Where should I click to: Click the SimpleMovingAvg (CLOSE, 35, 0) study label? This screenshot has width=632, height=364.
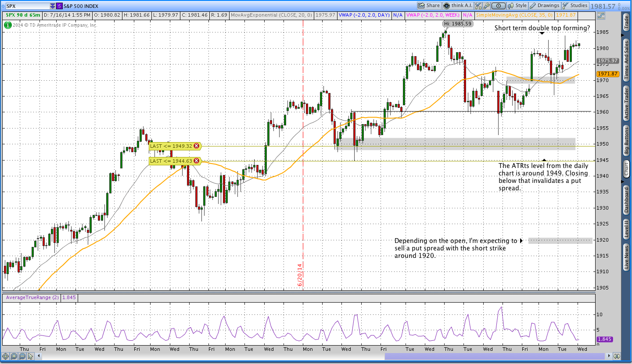click(x=514, y=15)
